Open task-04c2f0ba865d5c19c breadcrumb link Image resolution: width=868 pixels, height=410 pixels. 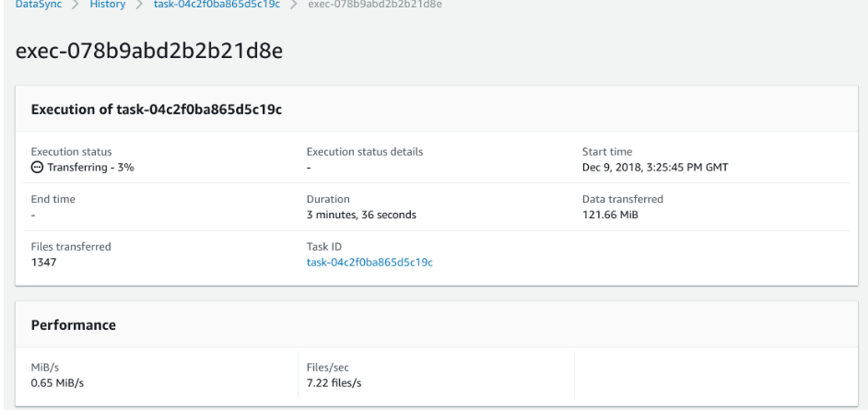[x=217, y=5]
